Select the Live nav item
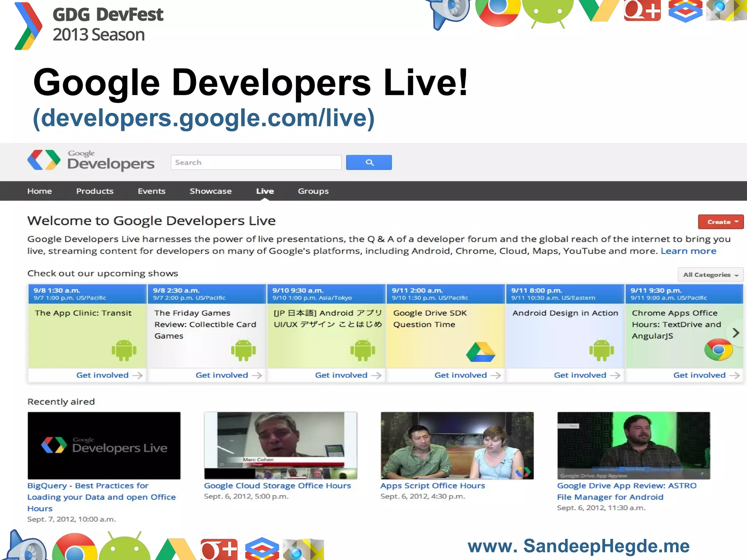The width and height of the screenshot is (747, 560). point(265,191)
